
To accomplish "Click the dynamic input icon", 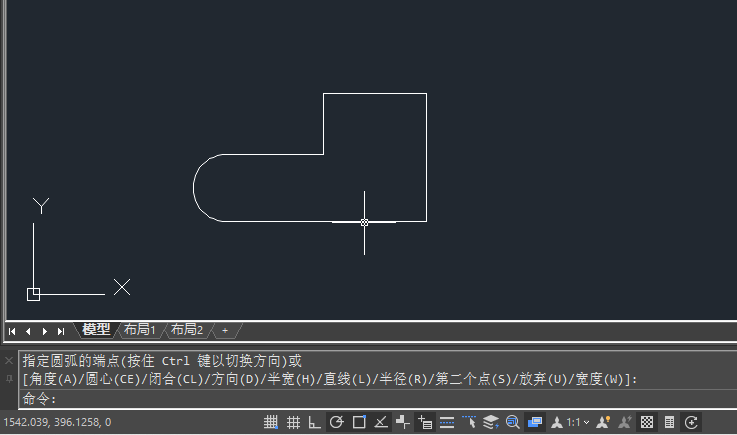I will click(425, 422).
